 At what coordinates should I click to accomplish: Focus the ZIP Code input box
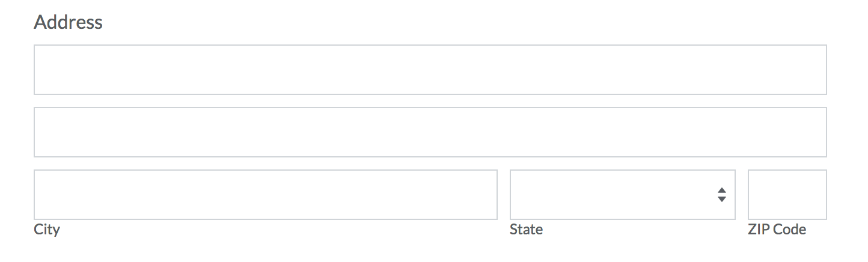[787, 195]
